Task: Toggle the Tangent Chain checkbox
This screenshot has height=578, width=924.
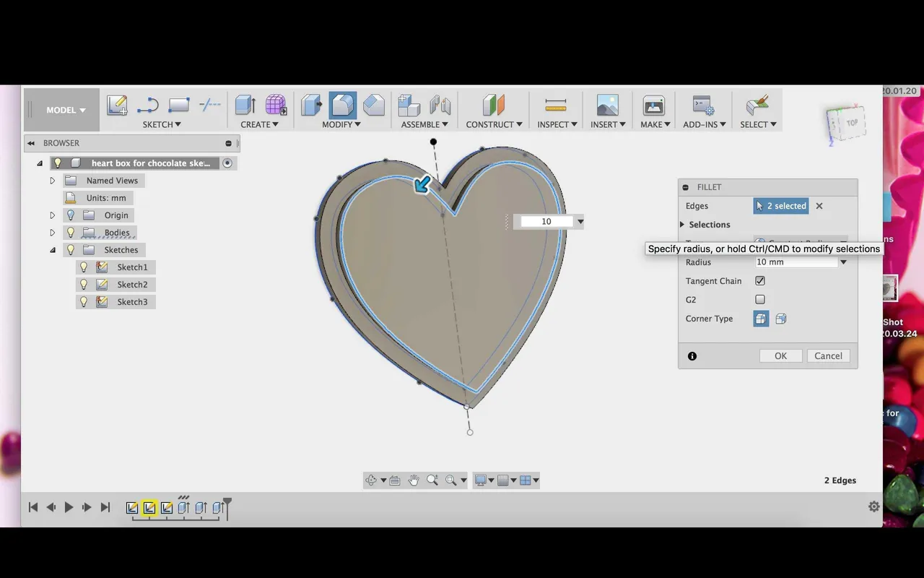Action: 760,281
